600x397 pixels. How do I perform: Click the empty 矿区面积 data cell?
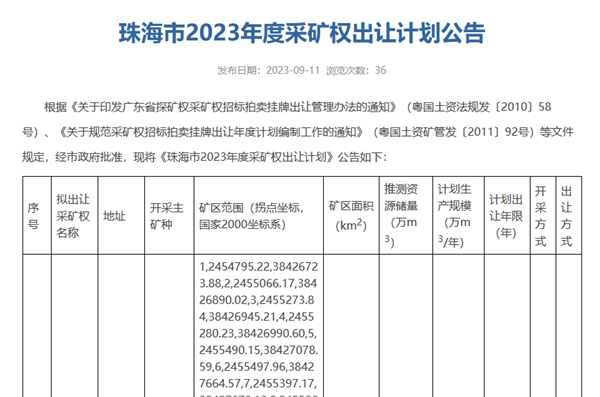click(351, 325)
